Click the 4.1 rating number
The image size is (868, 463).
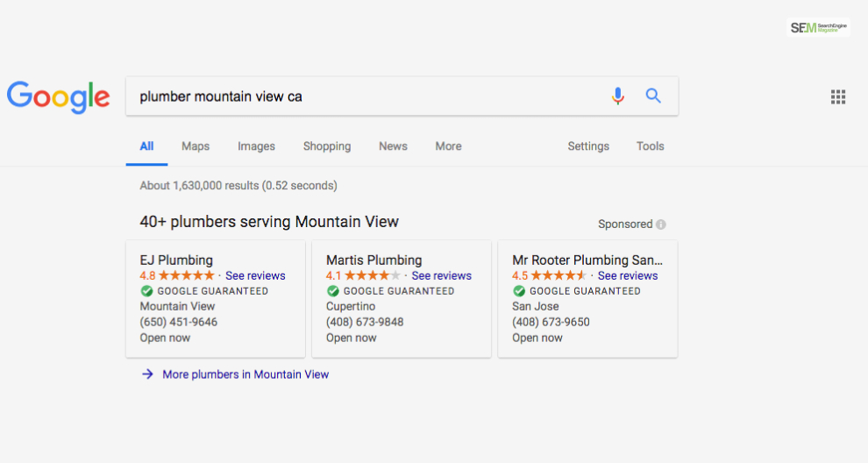click(x=333, y=276)
